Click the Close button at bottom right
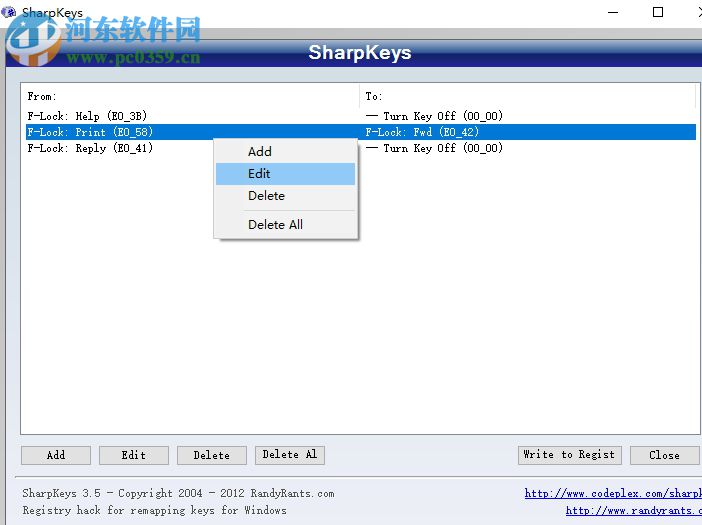 665,455
